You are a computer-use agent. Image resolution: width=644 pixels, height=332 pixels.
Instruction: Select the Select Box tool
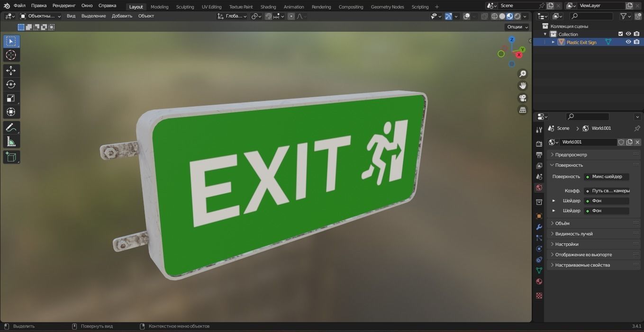pyautogui.click(x=11, y=42)
